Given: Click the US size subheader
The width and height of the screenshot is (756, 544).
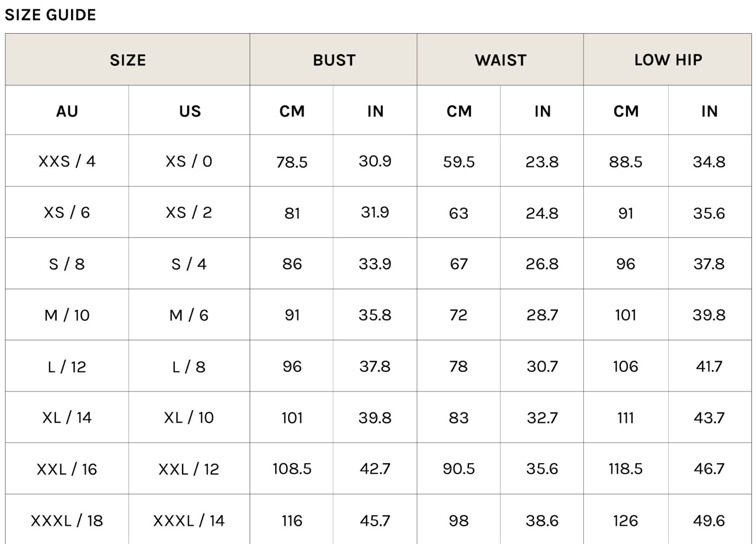Looking at the screenshot, I should [x=190, y=111].
